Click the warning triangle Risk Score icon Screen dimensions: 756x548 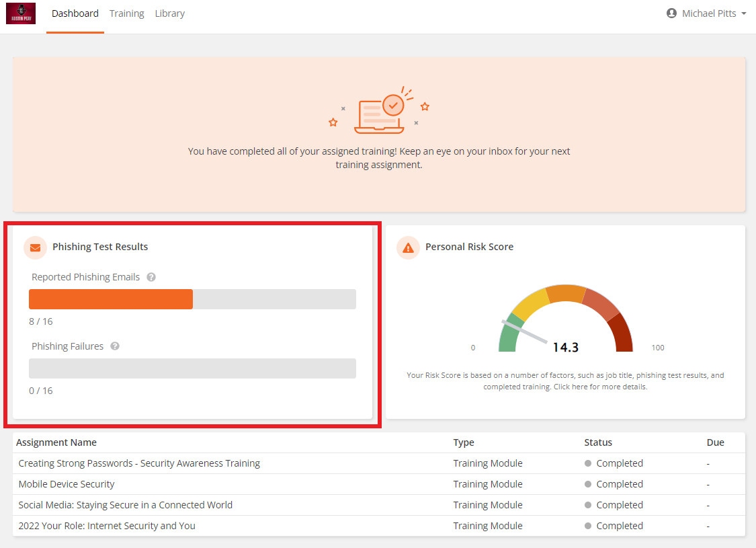coord(407,247)
